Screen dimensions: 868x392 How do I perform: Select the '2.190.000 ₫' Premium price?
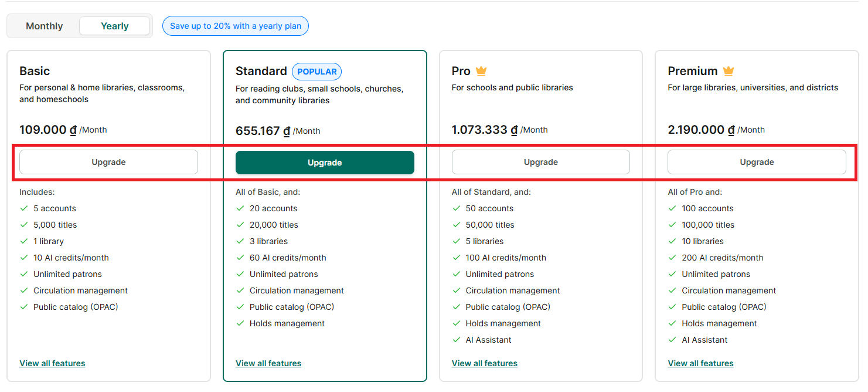(x=700, y=130)
